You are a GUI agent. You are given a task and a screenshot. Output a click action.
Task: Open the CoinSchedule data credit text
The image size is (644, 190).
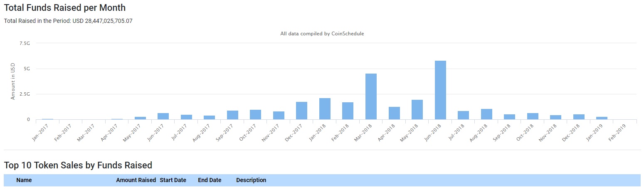pos(322,34)
